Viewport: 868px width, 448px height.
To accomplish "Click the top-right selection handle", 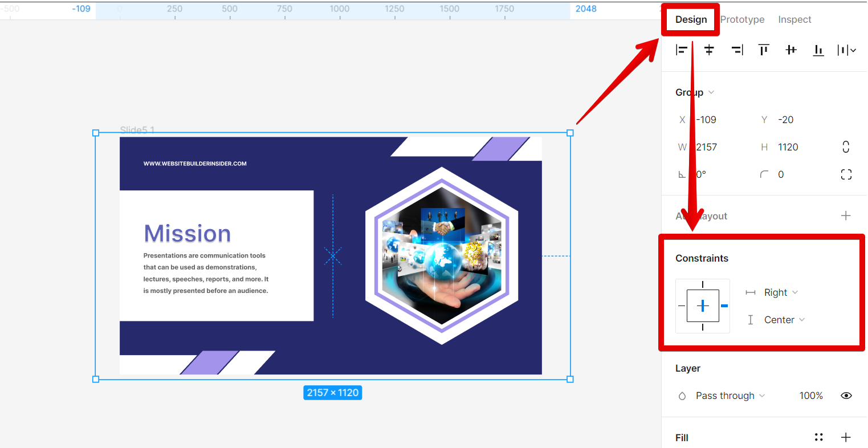I will [x=570, y=133].
